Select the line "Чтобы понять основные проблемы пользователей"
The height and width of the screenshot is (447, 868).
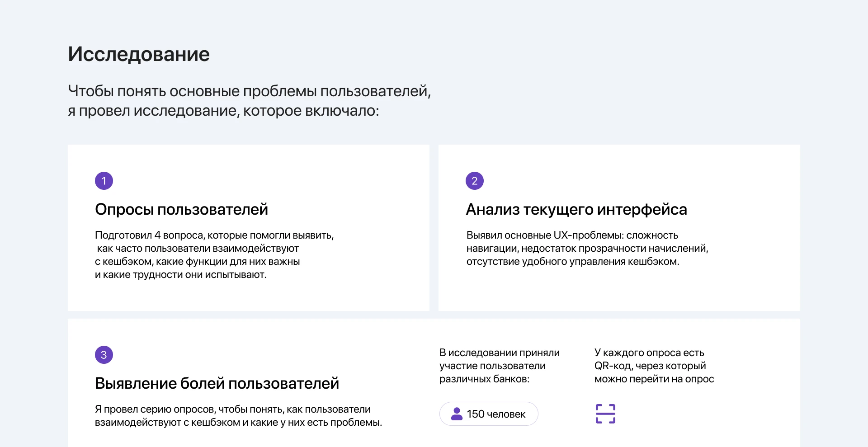[249, 91]
